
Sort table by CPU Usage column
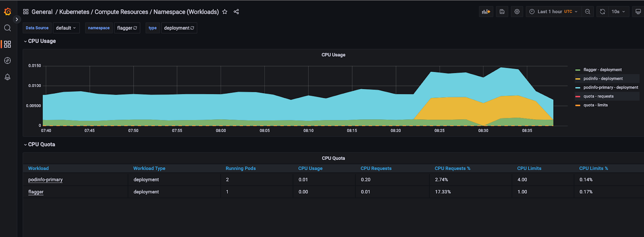click(310, 168)
